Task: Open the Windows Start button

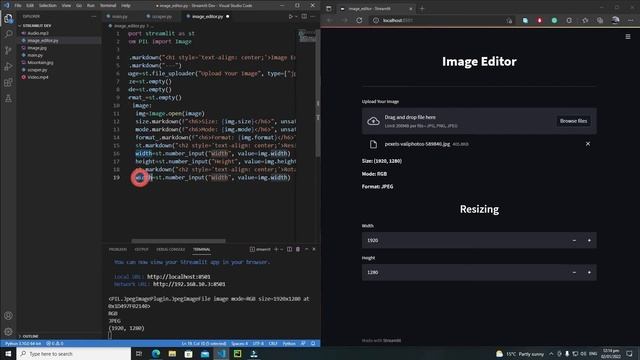Action: click(x=8, y=353)
